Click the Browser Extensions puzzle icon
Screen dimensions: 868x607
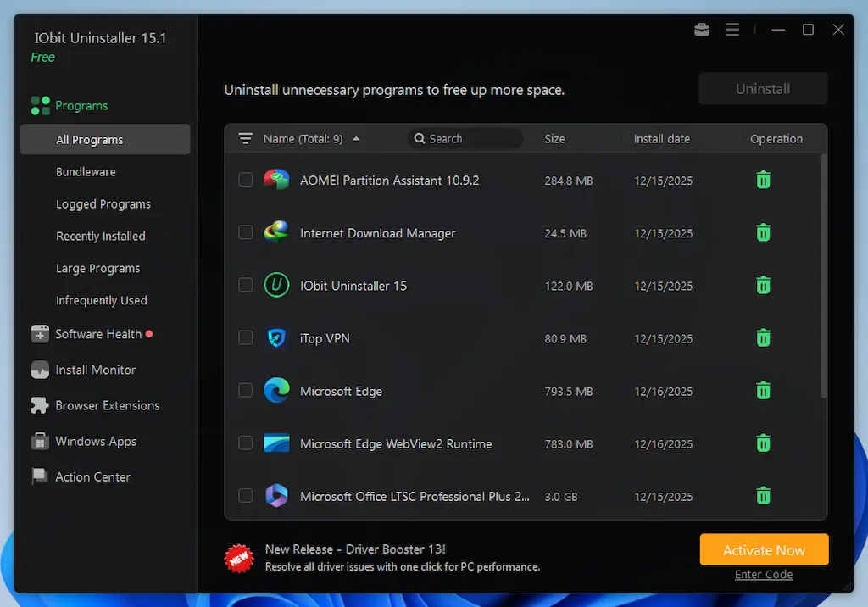(40, 405)
